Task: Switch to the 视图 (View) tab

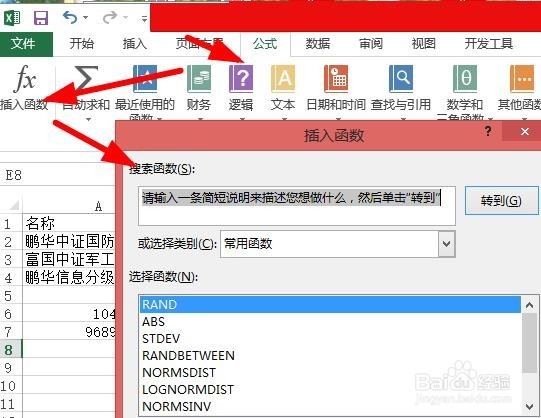Action: [423, 44]
